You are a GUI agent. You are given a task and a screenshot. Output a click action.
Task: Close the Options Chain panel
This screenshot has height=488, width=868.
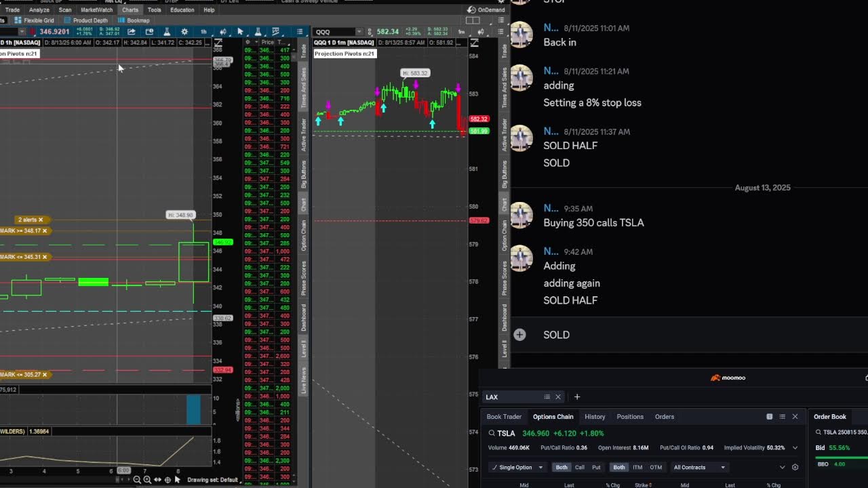[x=795, y=417]
